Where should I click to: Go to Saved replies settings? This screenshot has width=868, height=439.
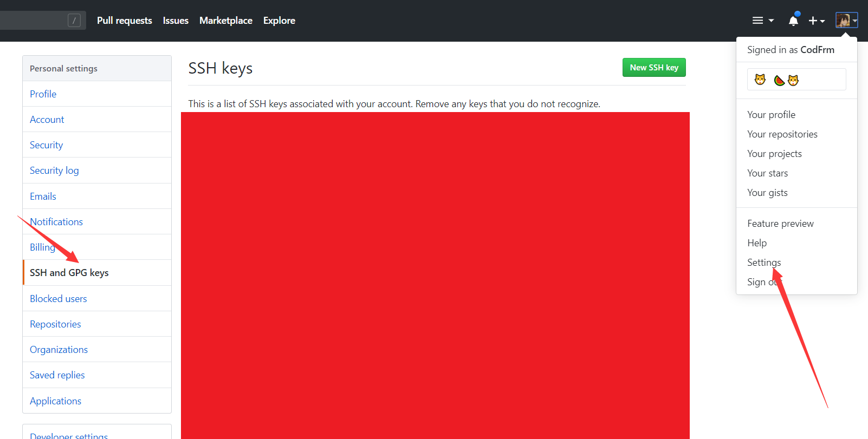click(x=57, y=375)
